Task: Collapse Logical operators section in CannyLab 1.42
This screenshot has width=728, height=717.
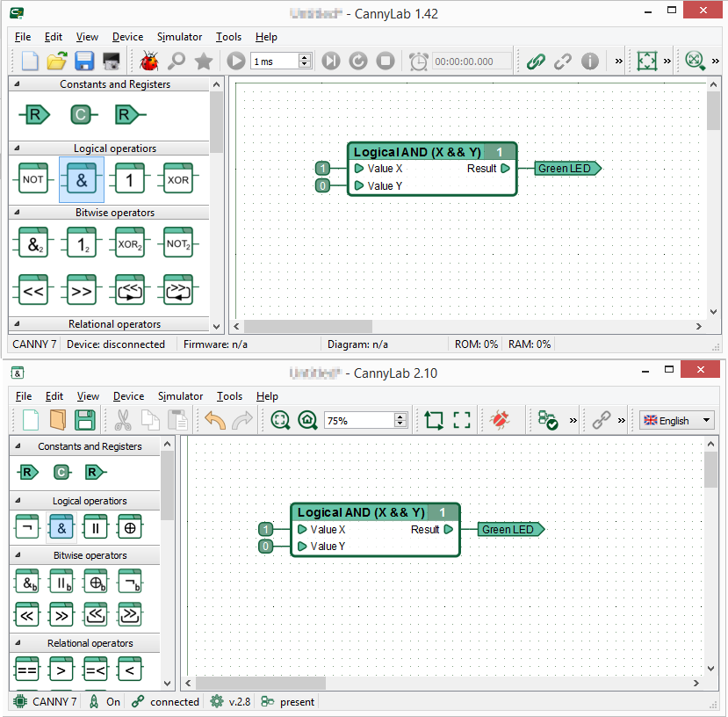Action: (x=18, y=148)
